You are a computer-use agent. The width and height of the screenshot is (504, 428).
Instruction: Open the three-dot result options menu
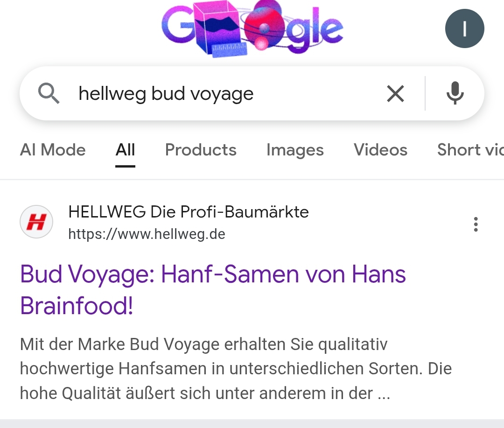point(476,224)
